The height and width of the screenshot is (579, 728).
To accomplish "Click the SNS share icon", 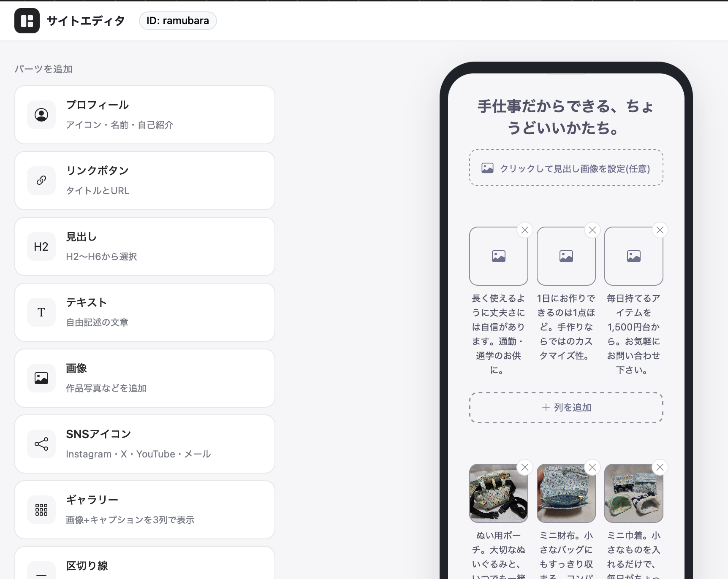I will point(41,444).
